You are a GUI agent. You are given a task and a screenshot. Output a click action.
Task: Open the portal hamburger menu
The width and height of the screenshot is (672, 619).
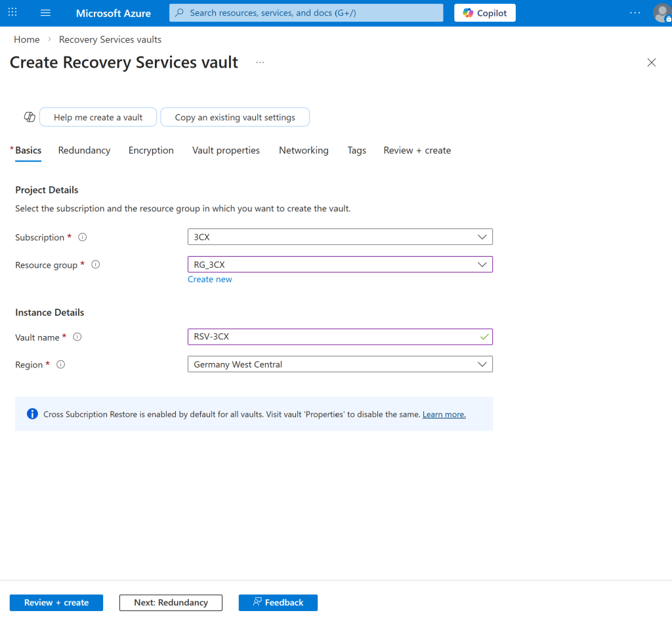pyautogui.click(x=45, y=13)
